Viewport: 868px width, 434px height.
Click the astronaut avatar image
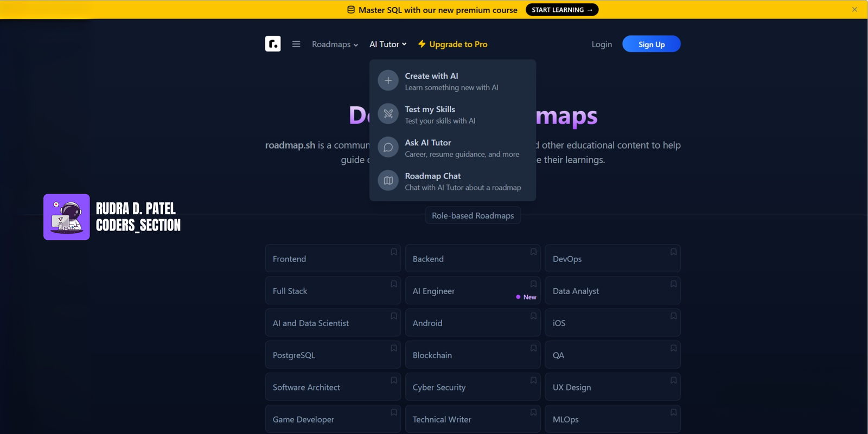[67, 217]
